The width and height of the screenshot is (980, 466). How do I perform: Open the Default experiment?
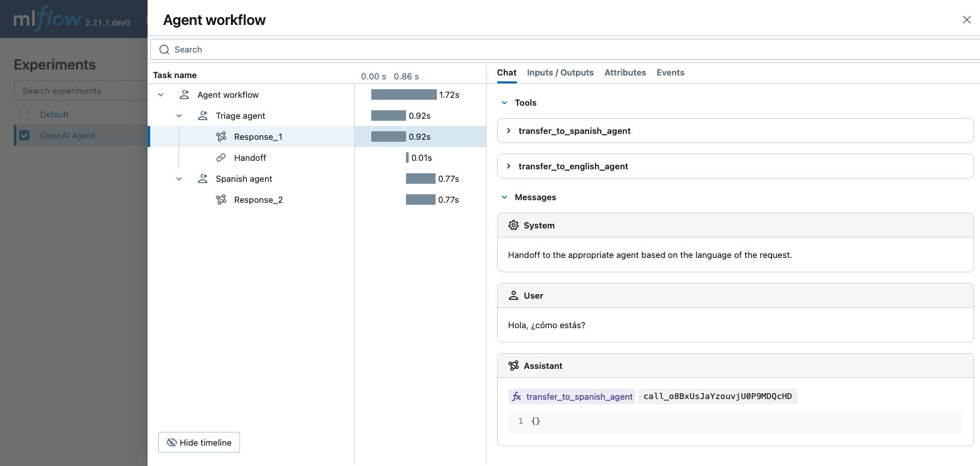54,114
